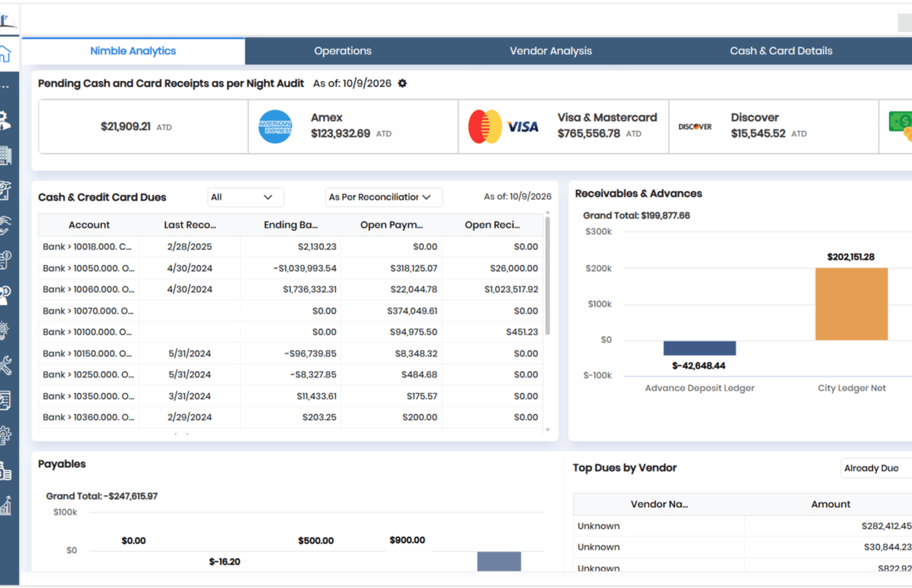Open the home icon in the sidebar
Image resolution: width=912 pixels, height=588 pixels.
(x=5, y=54)
